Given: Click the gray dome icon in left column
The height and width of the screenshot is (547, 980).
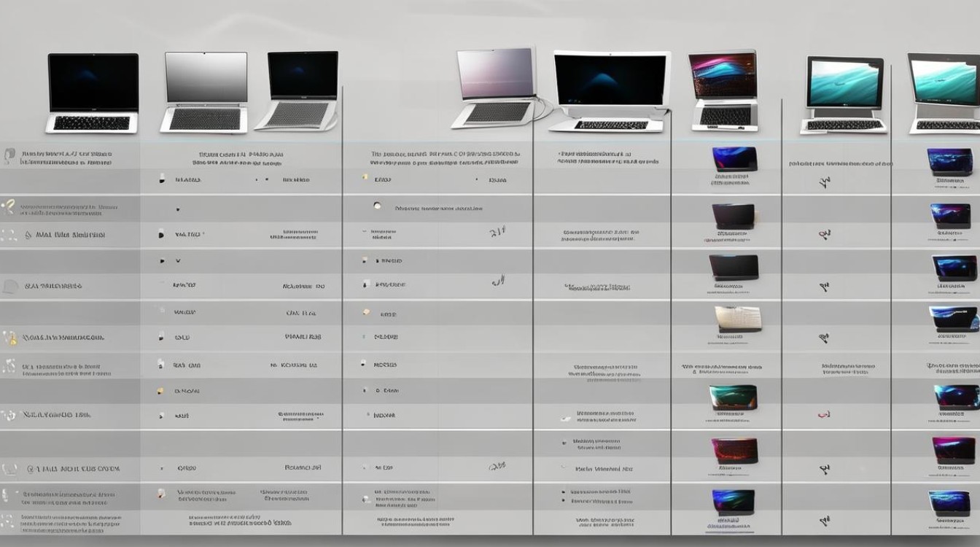Looking at the screenshot, I should pos(10,286).
